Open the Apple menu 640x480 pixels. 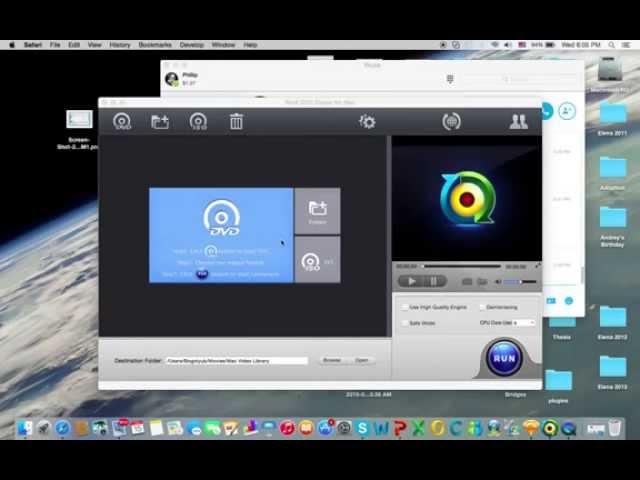pos(12,45)
